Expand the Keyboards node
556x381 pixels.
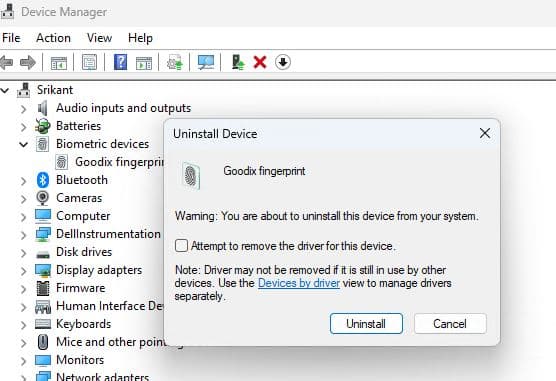click(23, 325)
